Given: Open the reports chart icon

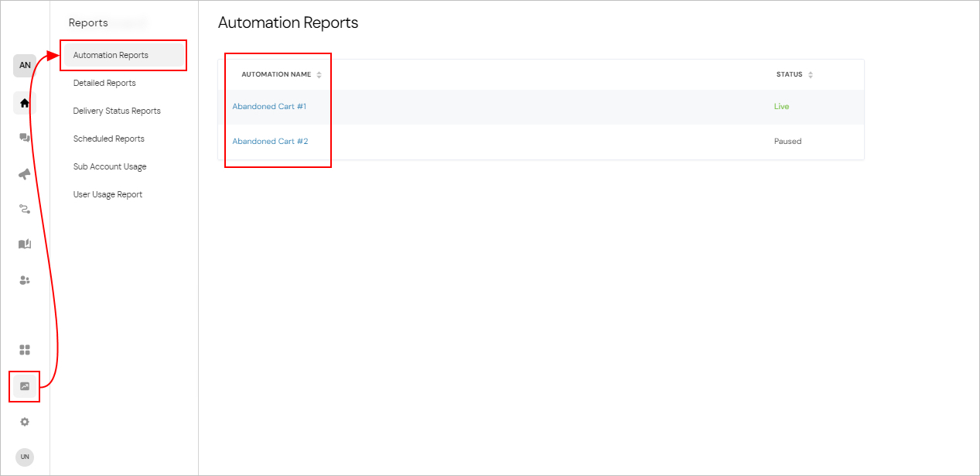Looking at the screenshot, I should [x=25, y=386].
